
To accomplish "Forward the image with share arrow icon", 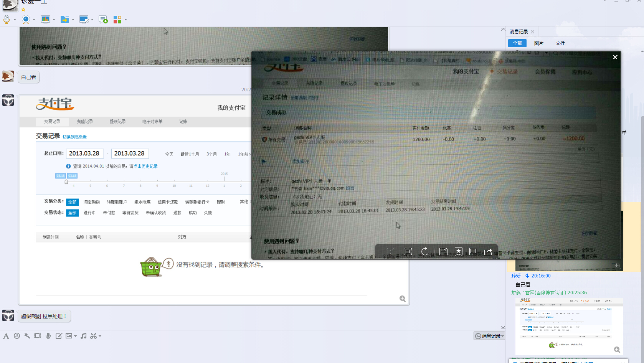I will click(x=488, y=251).
